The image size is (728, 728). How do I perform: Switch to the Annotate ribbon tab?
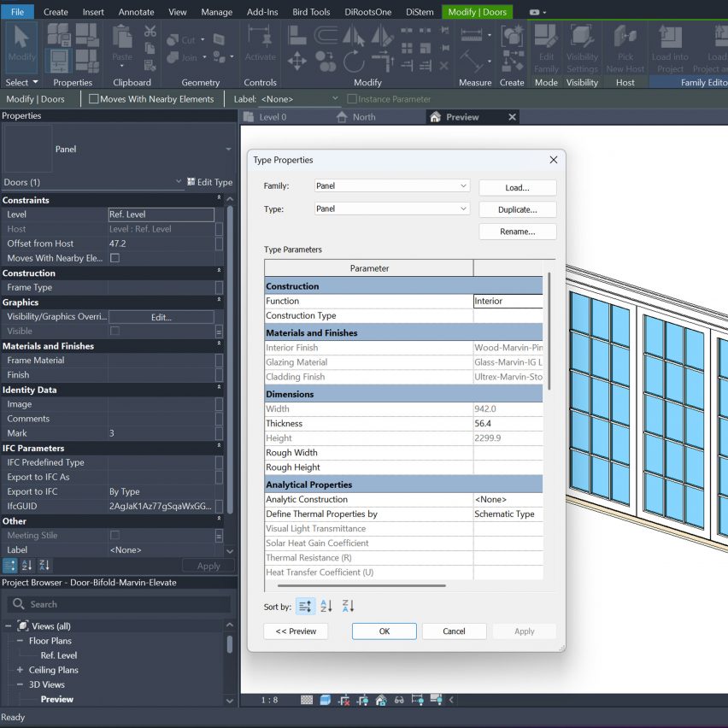(136, 12)
